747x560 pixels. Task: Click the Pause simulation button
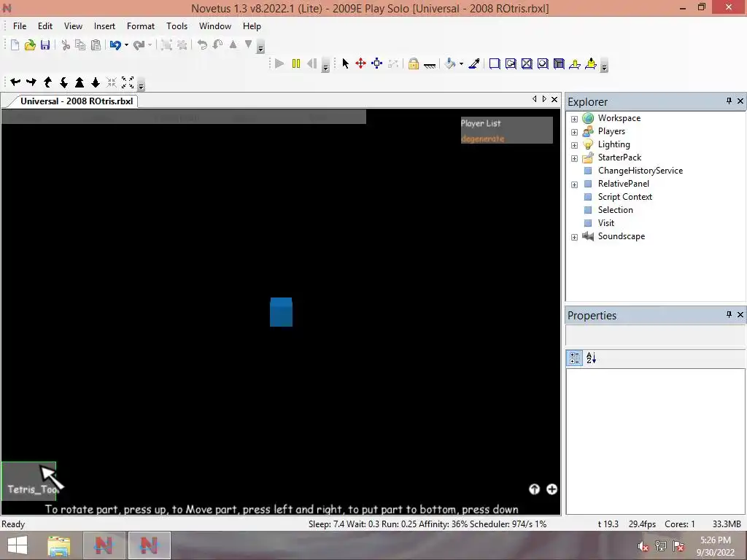point(296,63)
